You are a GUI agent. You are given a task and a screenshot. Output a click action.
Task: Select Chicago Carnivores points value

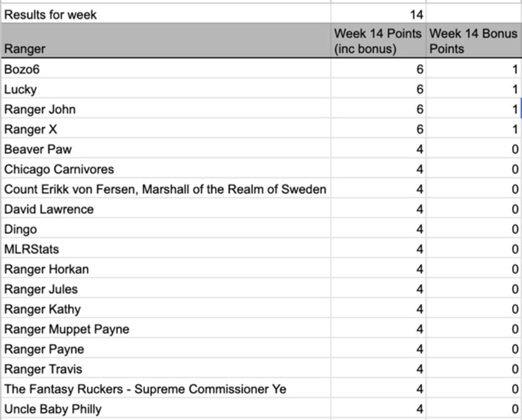coord(378,169)
